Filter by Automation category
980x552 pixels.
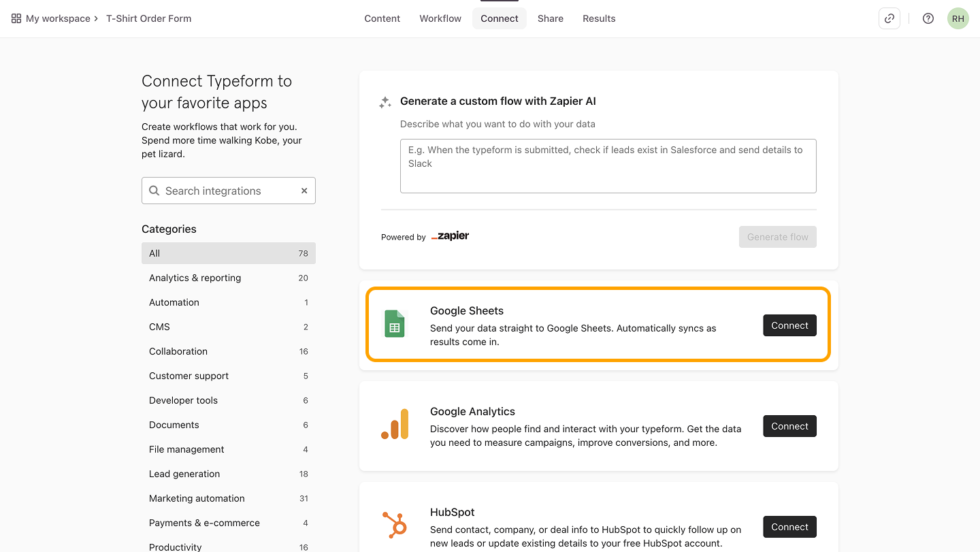tap(229, 302)
